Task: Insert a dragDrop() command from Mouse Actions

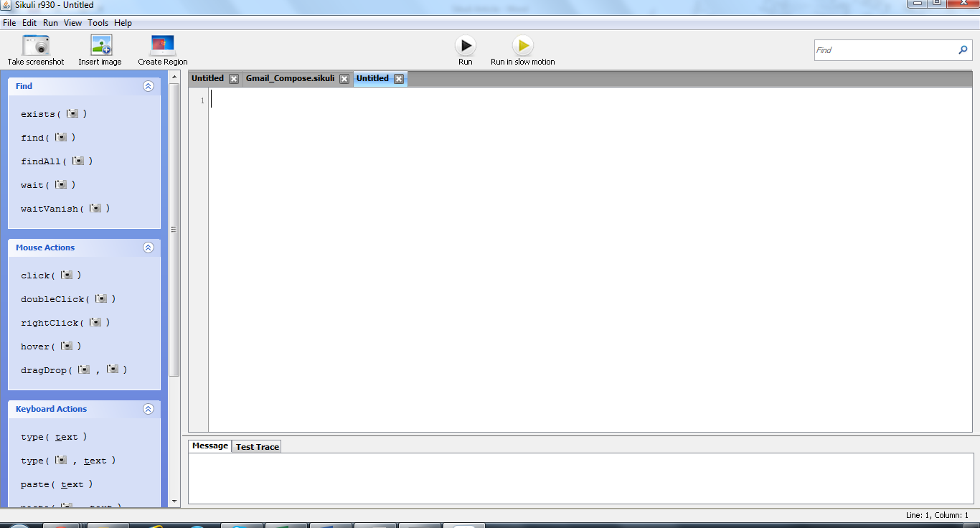Action: [x=72, y=369]
